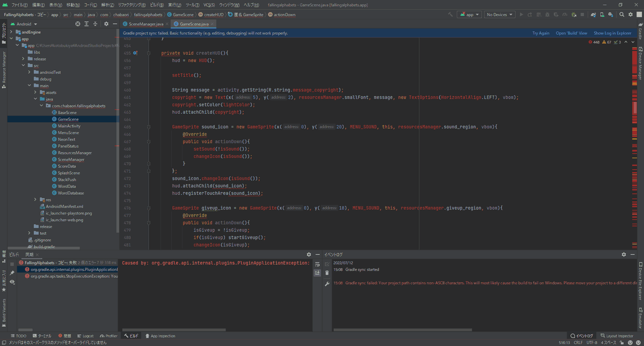Toggle Device File Explorer side panel
The width and height of the screenshot is (644, 346).
pos(640,281)
